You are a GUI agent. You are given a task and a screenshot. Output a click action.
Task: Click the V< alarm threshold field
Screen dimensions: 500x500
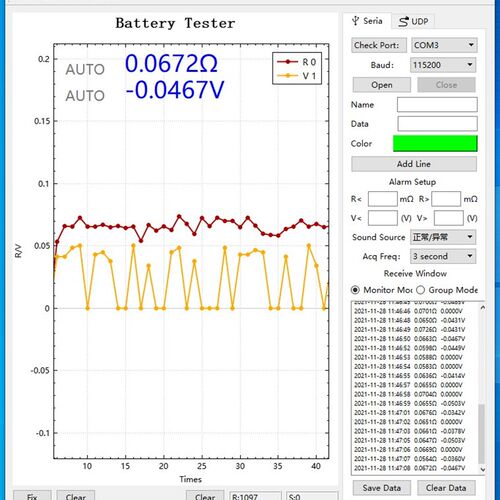383,218
